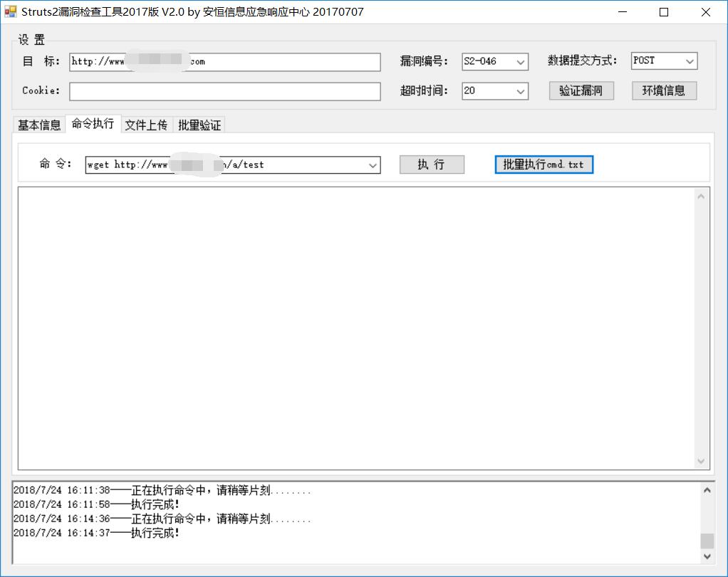This screenshot has width=728, height=577.
Task: Click the 16:14:37 执行完成 log line
Action: pos(96,532)
